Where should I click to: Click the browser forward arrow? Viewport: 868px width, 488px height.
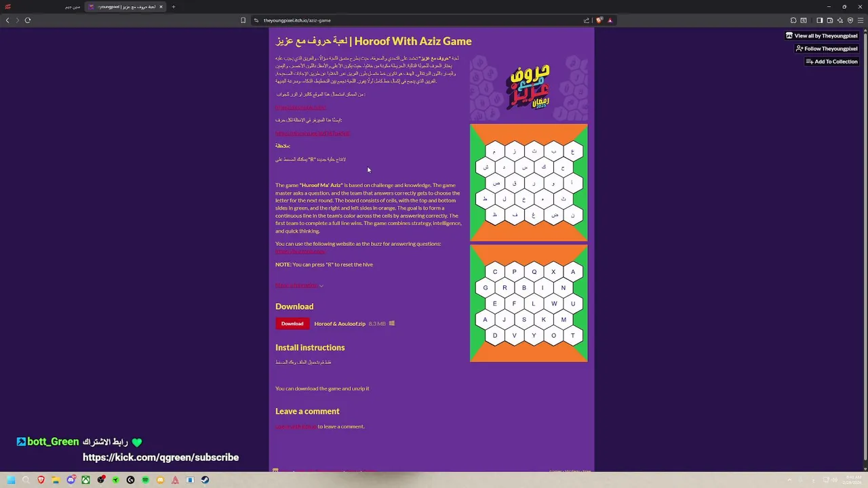click(x=17, y=20)
